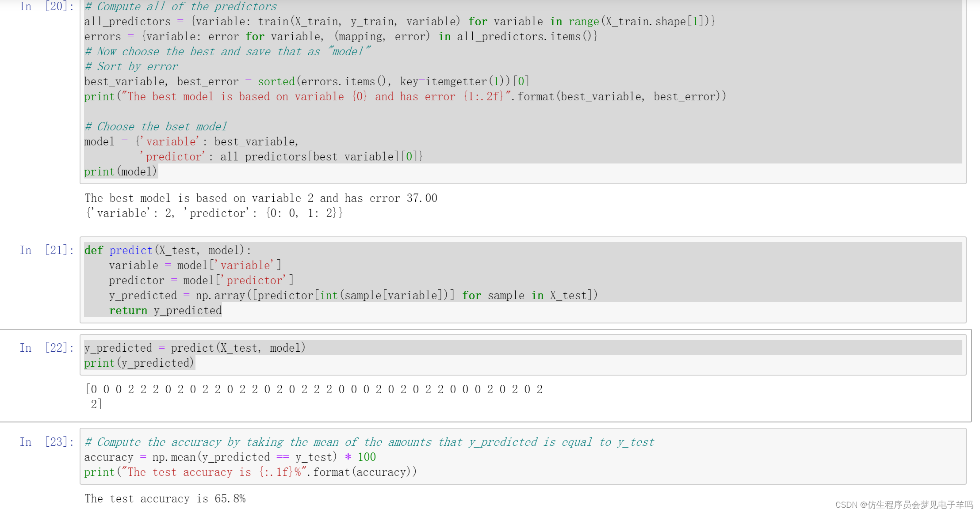This screenshot has height=513, width=980.
Task: Click the line starting 'best_variable, best_error ='
Action: (307, 81)
